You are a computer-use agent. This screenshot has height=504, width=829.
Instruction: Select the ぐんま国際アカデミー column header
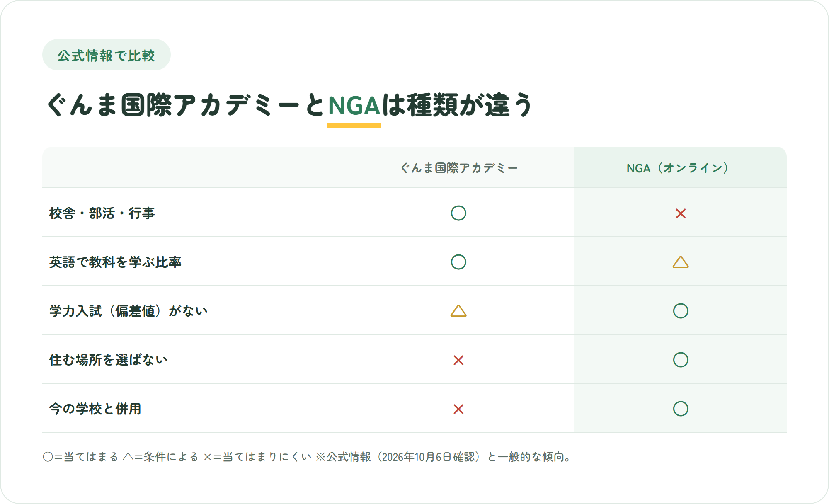tap(459, 168)
